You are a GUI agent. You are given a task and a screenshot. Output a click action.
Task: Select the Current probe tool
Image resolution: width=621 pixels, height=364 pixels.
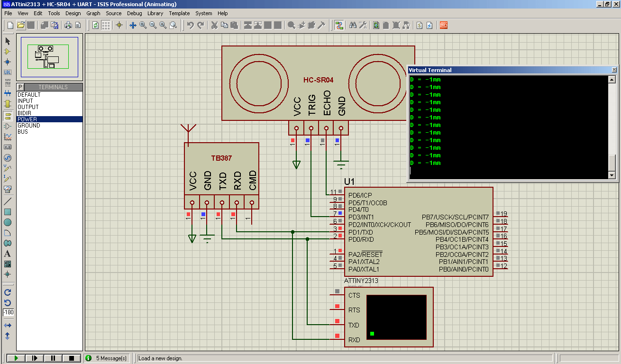(8, 179)
